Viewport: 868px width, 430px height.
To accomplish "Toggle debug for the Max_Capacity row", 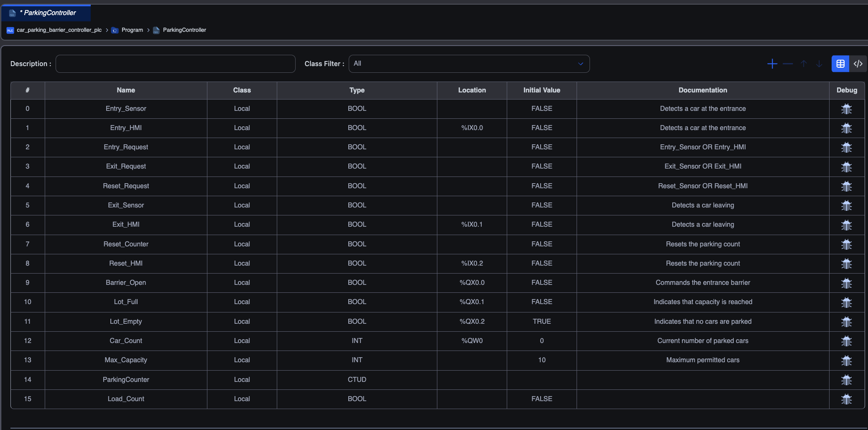I will pos(846,361).
